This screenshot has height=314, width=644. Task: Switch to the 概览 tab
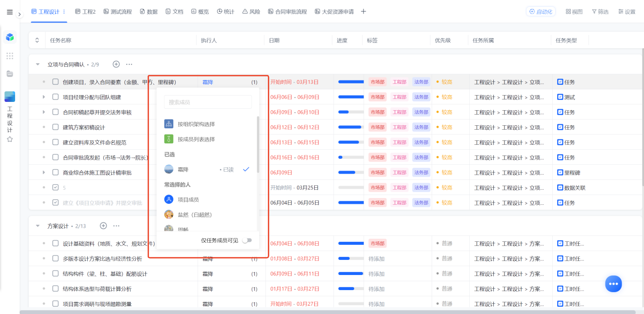click(200, 12)
